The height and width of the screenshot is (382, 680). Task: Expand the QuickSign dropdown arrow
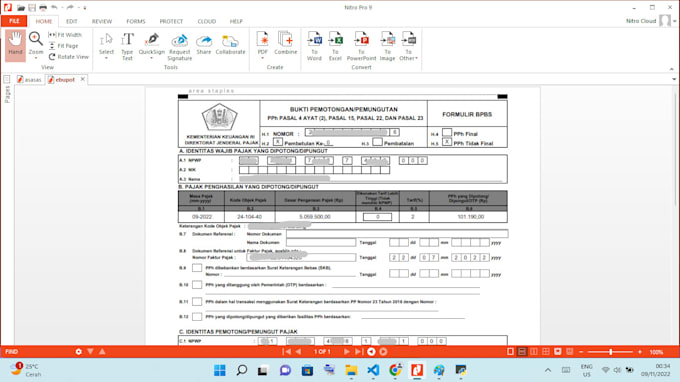pos(152,58)
